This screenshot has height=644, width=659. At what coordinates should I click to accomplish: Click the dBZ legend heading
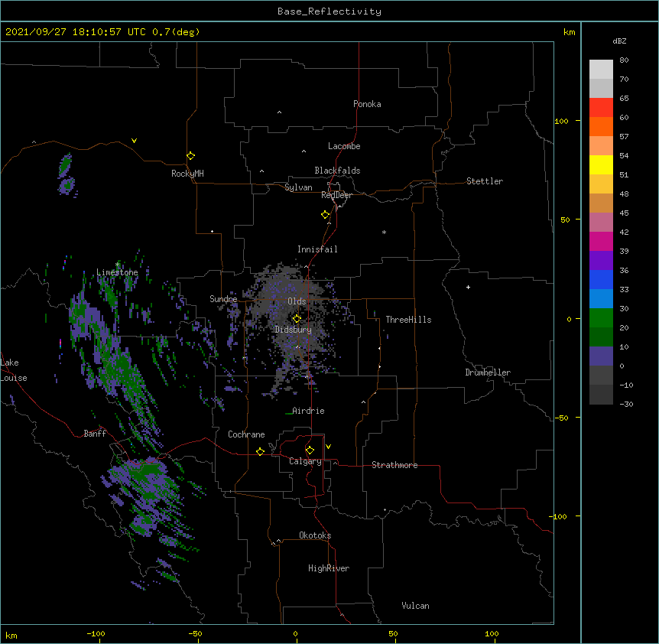[x=619, y=41]
